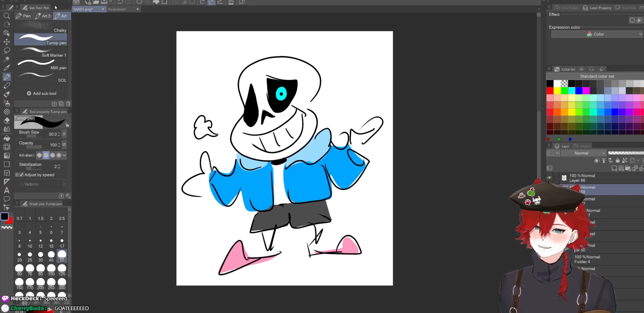Viewport: 644px width, 313px height.
Task: Open the Layer Property tab
Action: tap(597, 8)
